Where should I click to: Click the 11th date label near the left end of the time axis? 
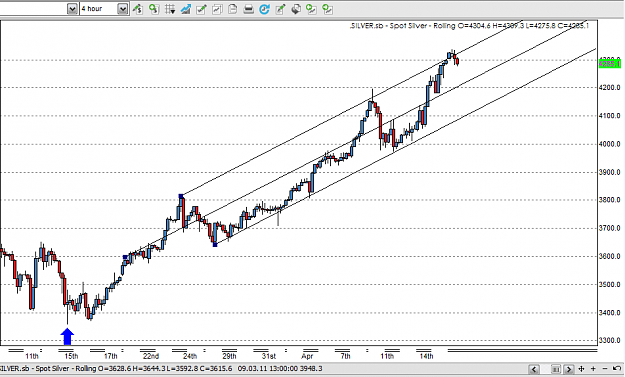coord(32,356)
